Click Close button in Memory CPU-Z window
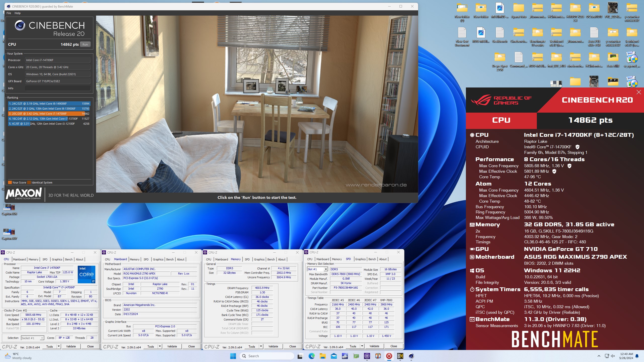Screen dimensions: 644x362 click(x=293, y=346)
